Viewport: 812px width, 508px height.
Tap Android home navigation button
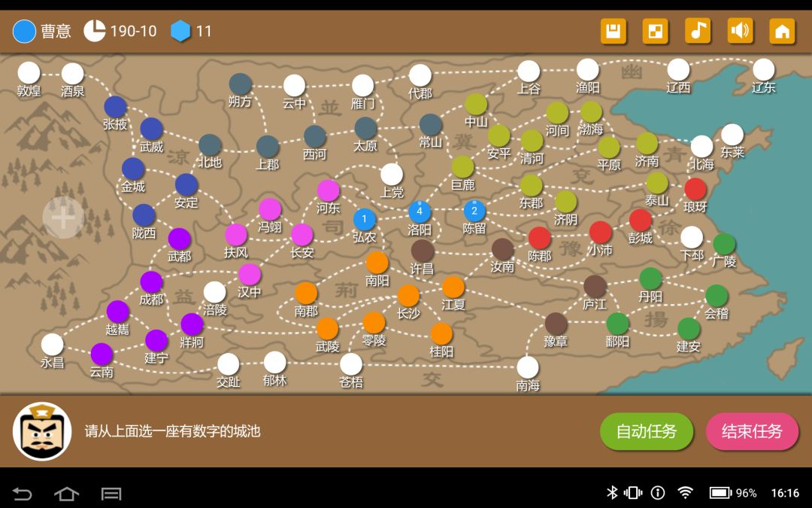(66, 494)
